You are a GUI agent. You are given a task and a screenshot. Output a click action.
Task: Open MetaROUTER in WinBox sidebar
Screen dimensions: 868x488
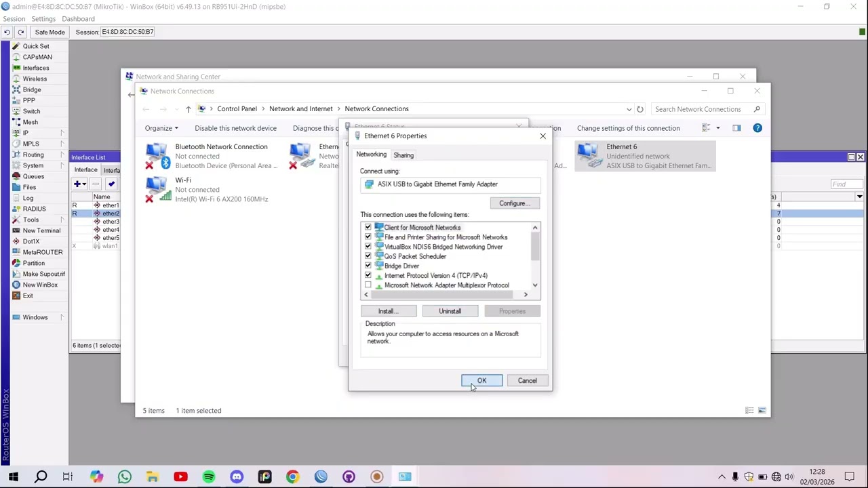tap(42, 252)
